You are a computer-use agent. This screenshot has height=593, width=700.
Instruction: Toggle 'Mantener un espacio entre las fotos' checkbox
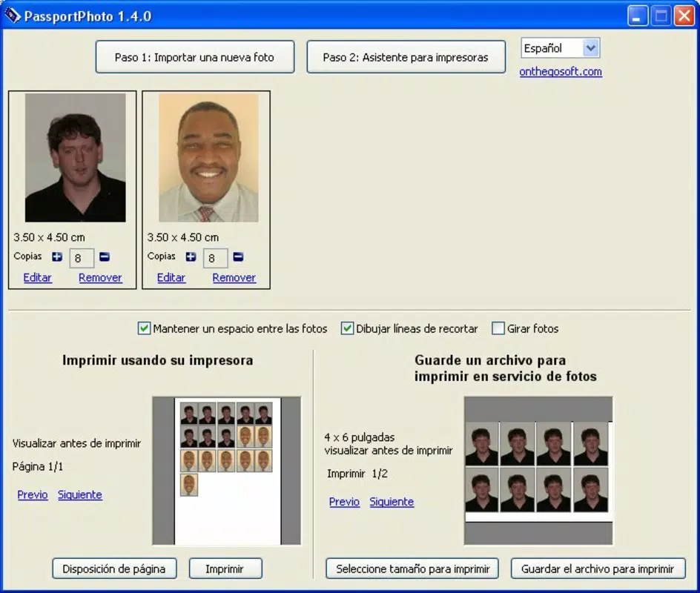[144, 328]
